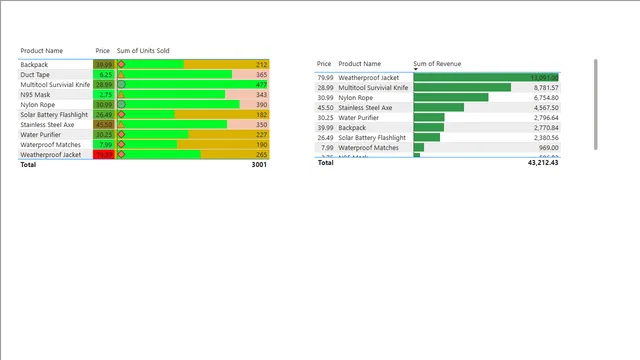Click the revenue value 2,770.84
The image size is (640, 360).
pyautogui.click(x=546, y=128)
